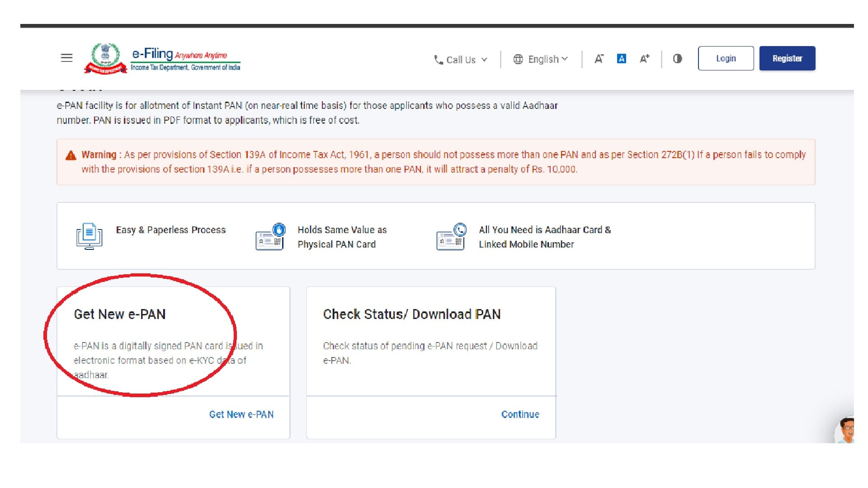Click Continue under Check Status/ Download PAN
The width and height of the screenshot is (868, 488).
tap(520, 414)
